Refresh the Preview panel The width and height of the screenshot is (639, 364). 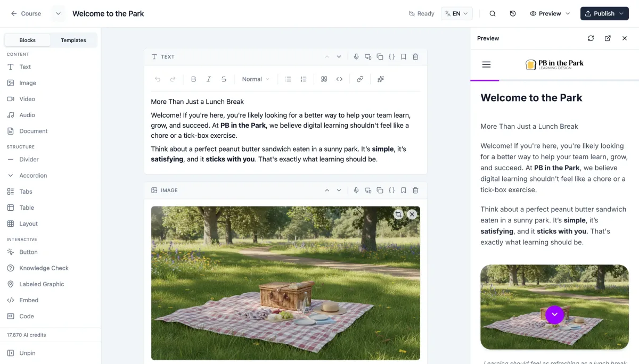click(x=591, y=38)
